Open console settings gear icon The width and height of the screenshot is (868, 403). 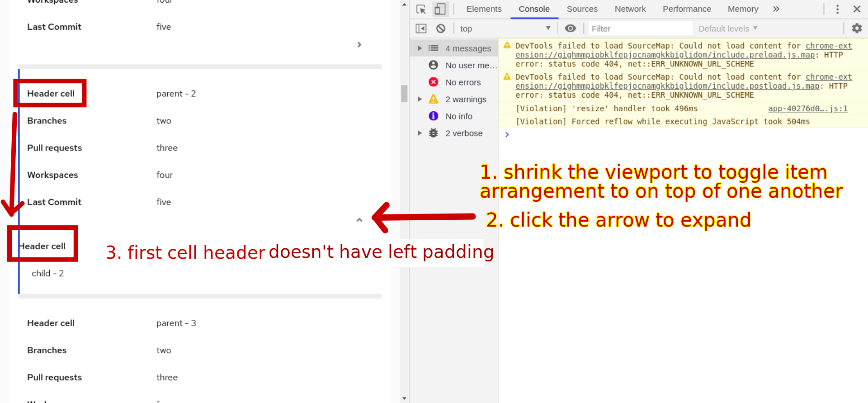(857, 28)
